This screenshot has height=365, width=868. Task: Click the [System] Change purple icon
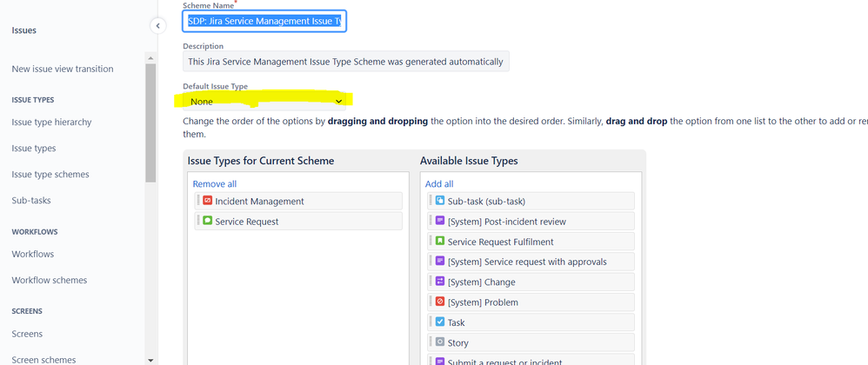pos(440,282)
